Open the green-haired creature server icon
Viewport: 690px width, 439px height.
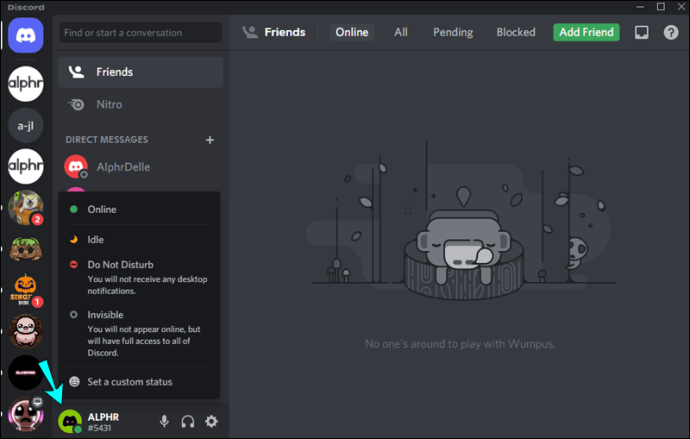click(x=26, y=249)
